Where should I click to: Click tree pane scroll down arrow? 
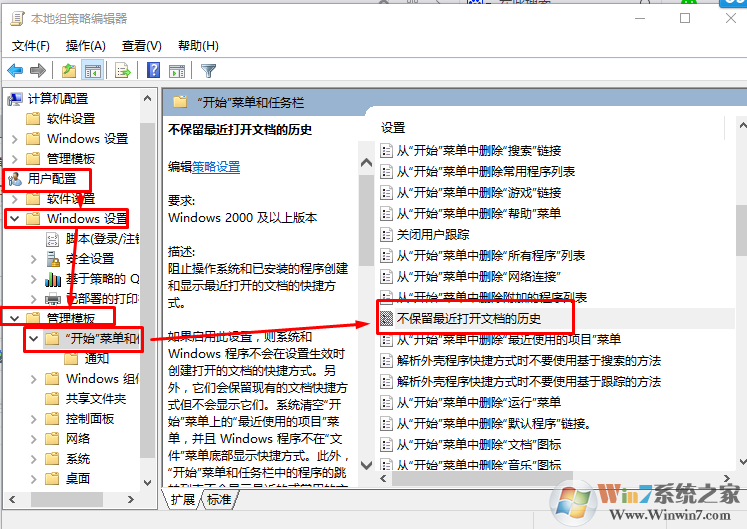point(148,483)
